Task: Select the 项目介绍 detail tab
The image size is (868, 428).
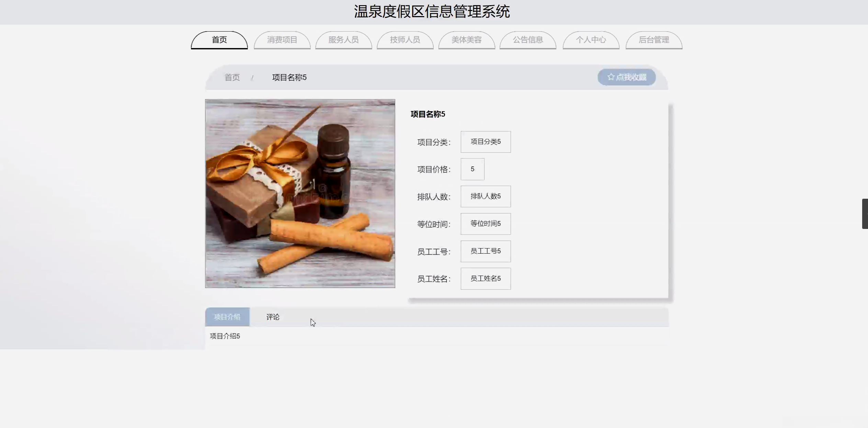Action: (227, 317)
